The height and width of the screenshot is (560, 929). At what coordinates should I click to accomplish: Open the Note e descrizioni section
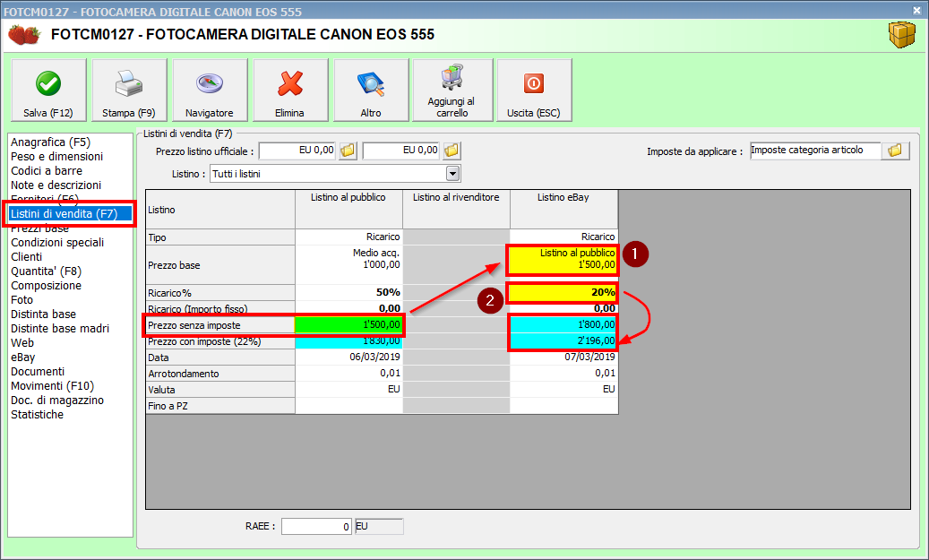coord(56,185)
